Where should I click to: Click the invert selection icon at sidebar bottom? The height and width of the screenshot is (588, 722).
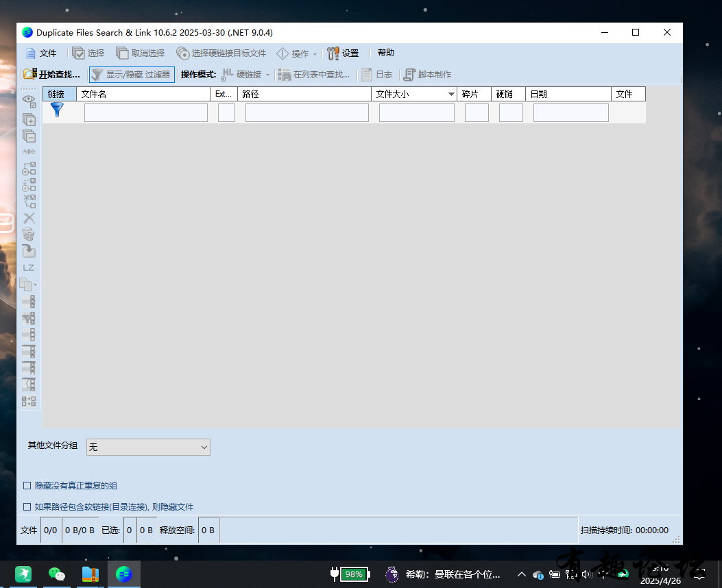(x=29, y=401)
